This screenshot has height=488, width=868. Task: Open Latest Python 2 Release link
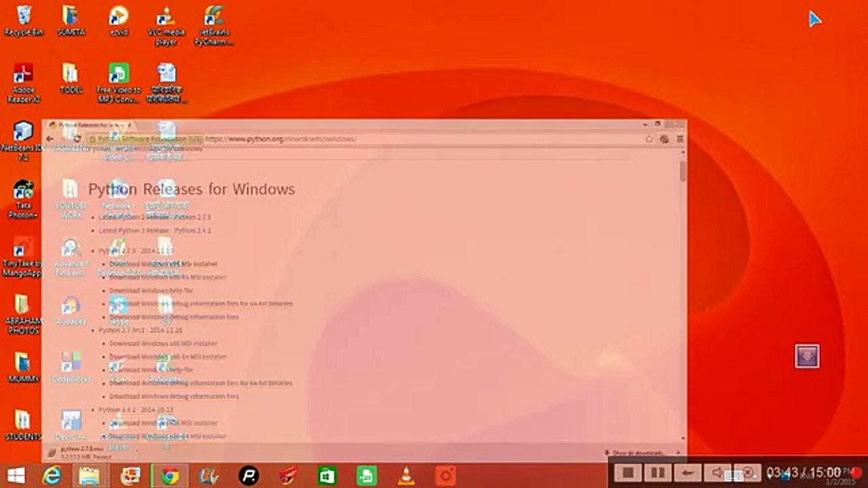click(155, 217)
